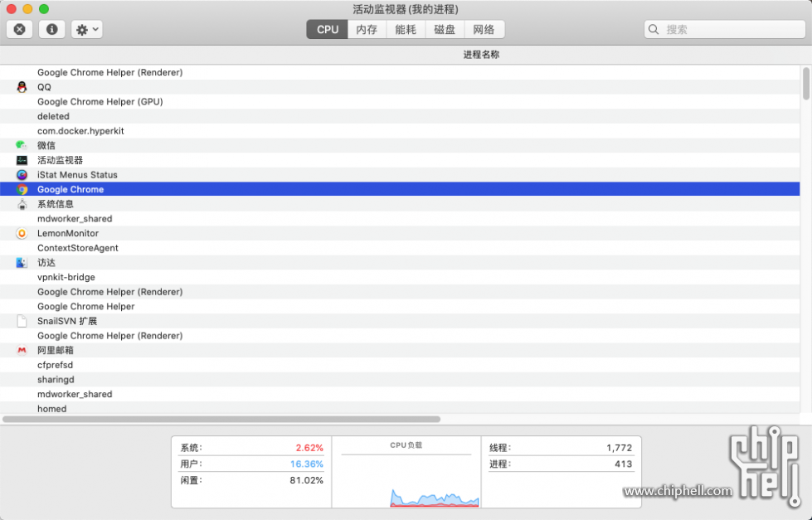Click the 进程 count 413
This screenshot has width=812, height=520.
pos(624,464)
